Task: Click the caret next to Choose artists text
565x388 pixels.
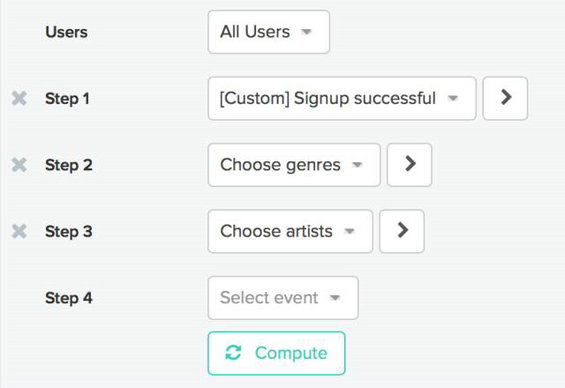Action: click(x=349, y=231)
